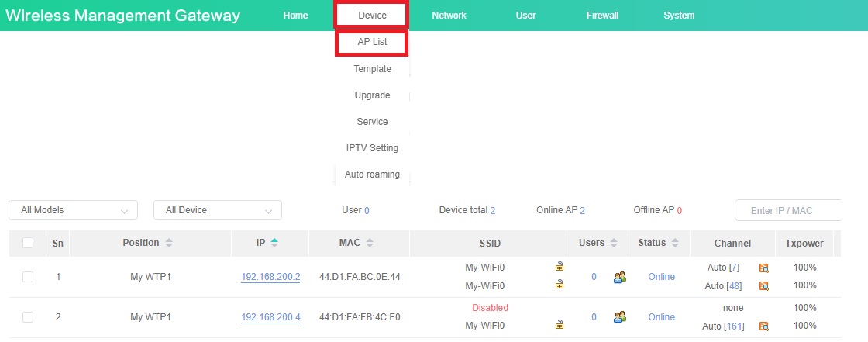This screenshot has height=342, width=868.
Task: Sort by the MAC column arrows
Action: coord(370,243)
